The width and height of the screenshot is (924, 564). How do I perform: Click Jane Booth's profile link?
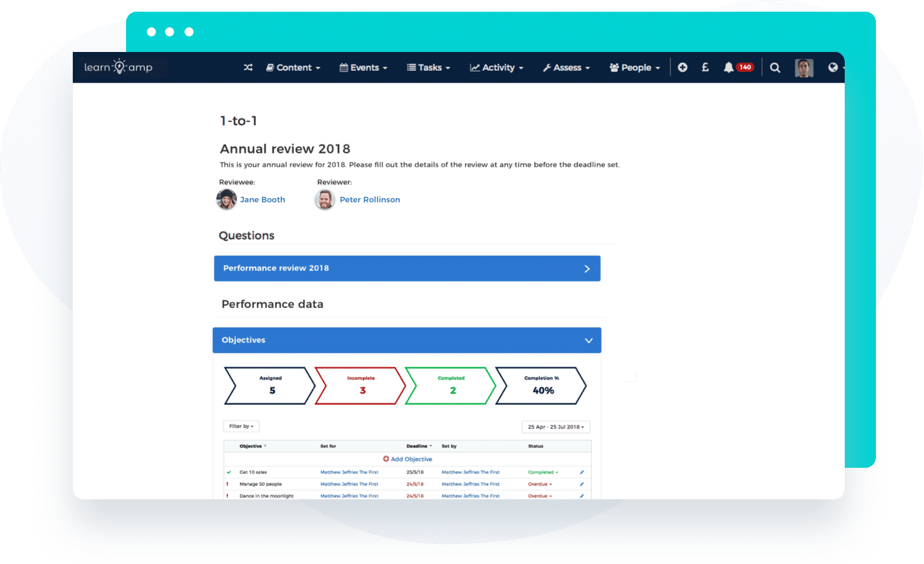pos(262,199)
